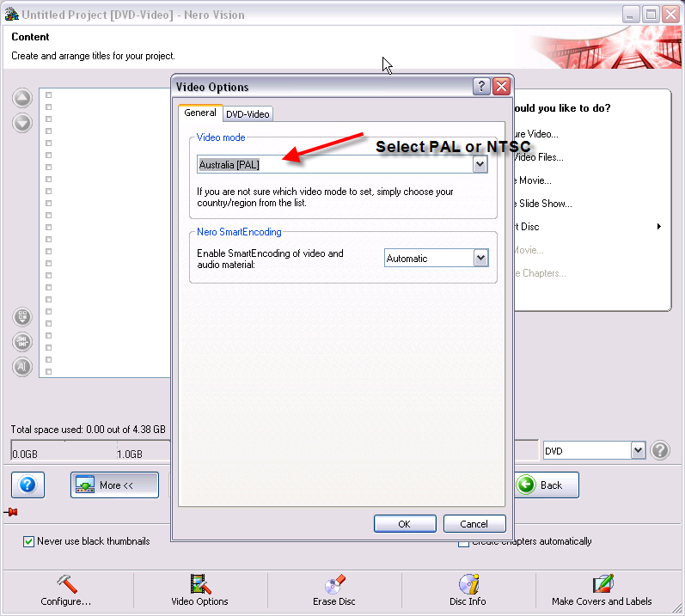
Task: Open help with the blue question mark button
Action: [28, 485]
